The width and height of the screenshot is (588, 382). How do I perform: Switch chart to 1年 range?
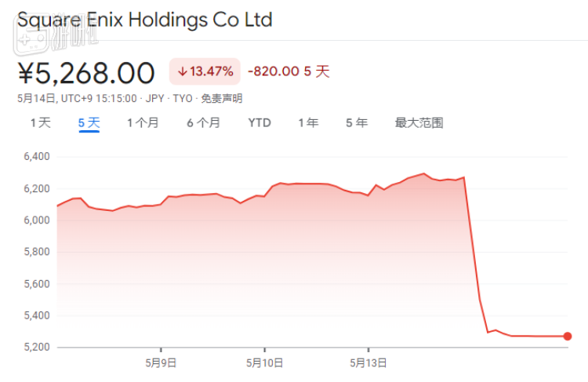308,122
